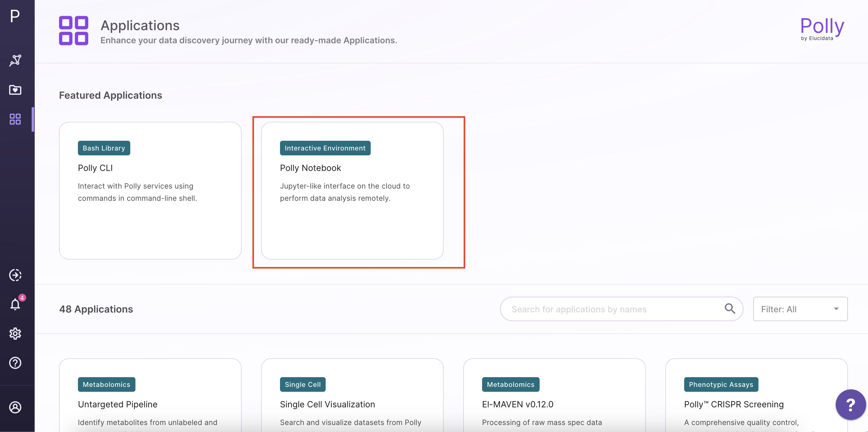This screenshot has width=868, height=432.
Task: Click the Applications page title
Action: click(x=140, y=25)
